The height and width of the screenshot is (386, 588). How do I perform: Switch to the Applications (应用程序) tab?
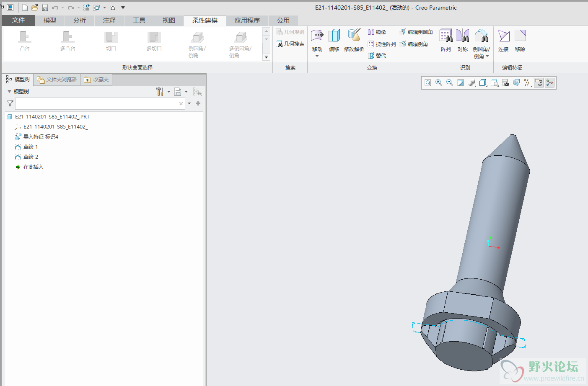point(247,20)
